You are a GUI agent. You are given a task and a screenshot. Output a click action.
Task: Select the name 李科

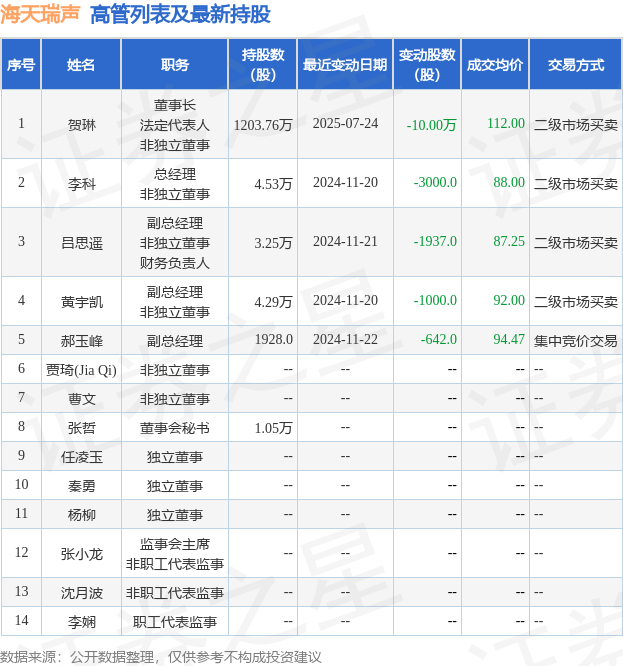point(82,183)
